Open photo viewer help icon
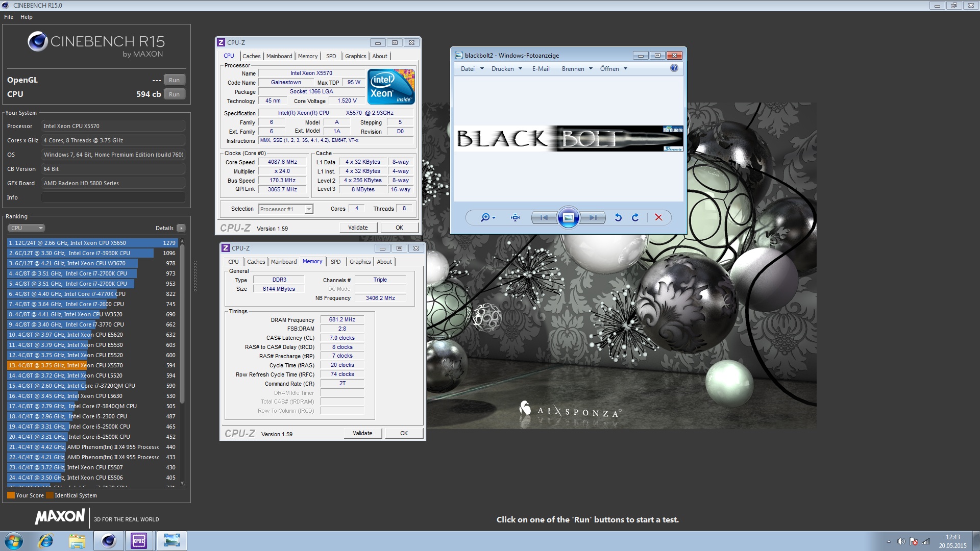 674,68
